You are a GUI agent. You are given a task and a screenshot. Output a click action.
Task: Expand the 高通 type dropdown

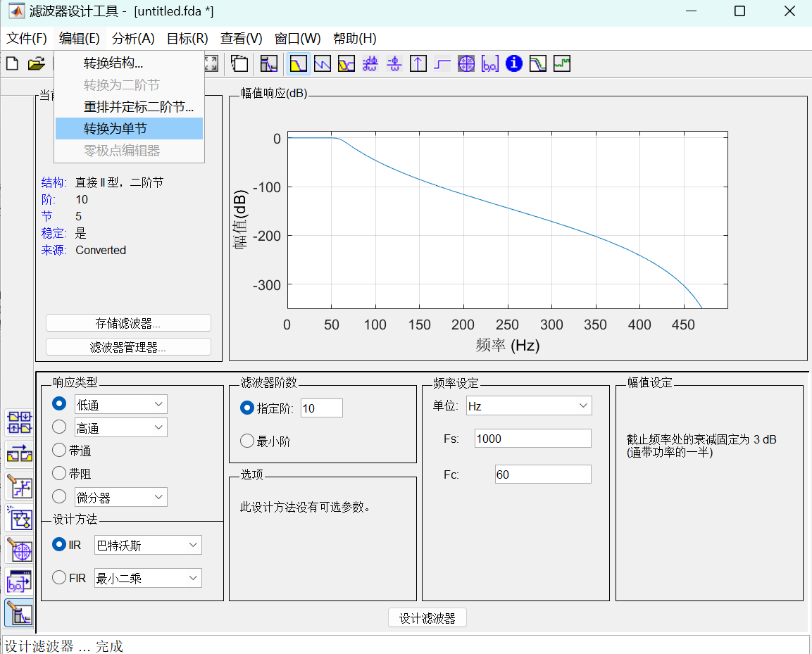tap(121, 428)
